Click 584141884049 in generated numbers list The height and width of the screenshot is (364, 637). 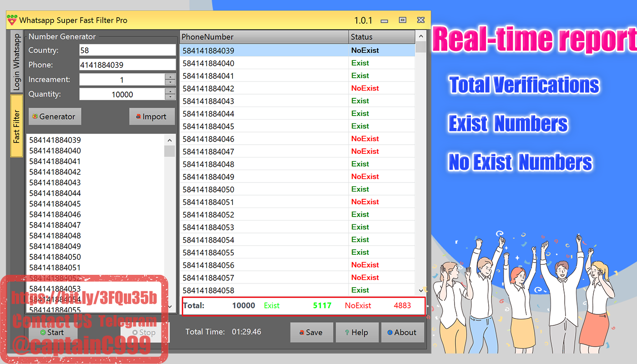pyautogui.click(x=55, y=246)
